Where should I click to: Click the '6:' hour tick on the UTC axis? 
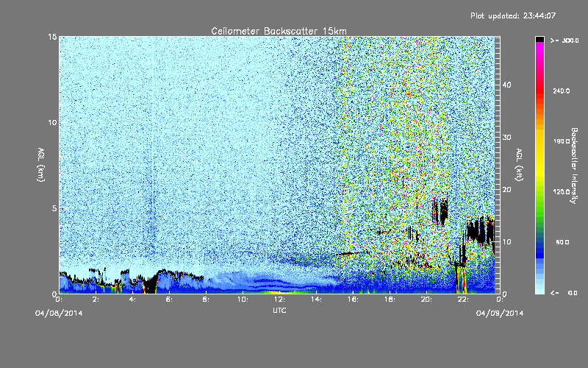[x=170, y=300]
